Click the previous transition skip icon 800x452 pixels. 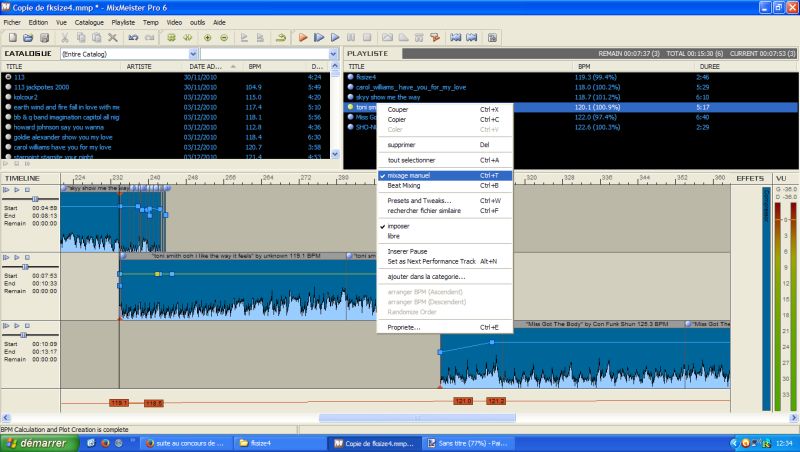click(x=455, y=38)
